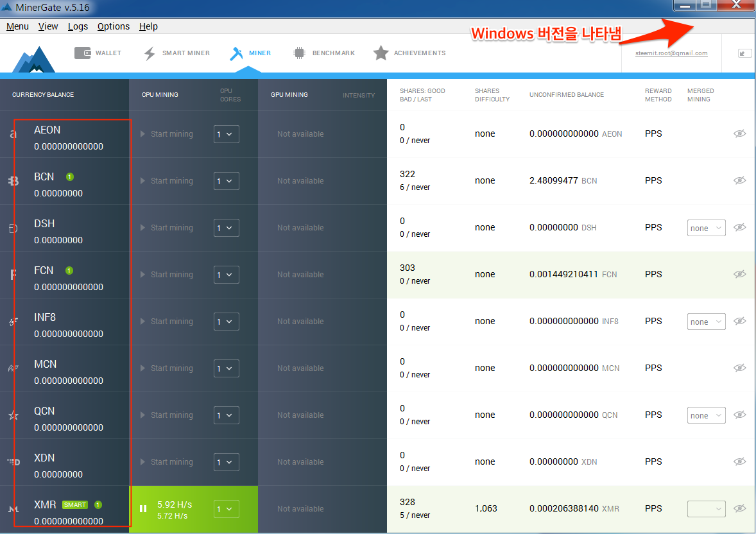
Task: Toggle visibility eye for QCN row
Action: pos(739,415)
